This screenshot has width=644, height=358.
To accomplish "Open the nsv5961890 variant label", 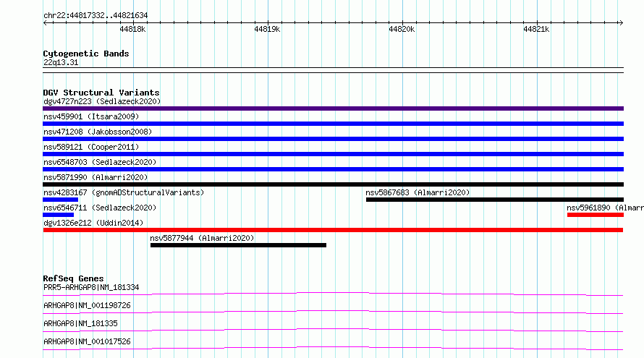I will point(605,208).
